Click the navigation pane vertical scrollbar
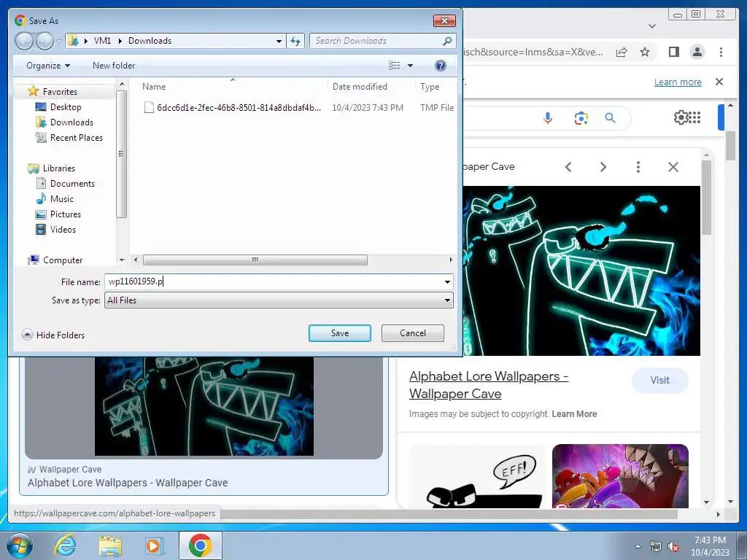The image size is (747, 560). (122, 154)
